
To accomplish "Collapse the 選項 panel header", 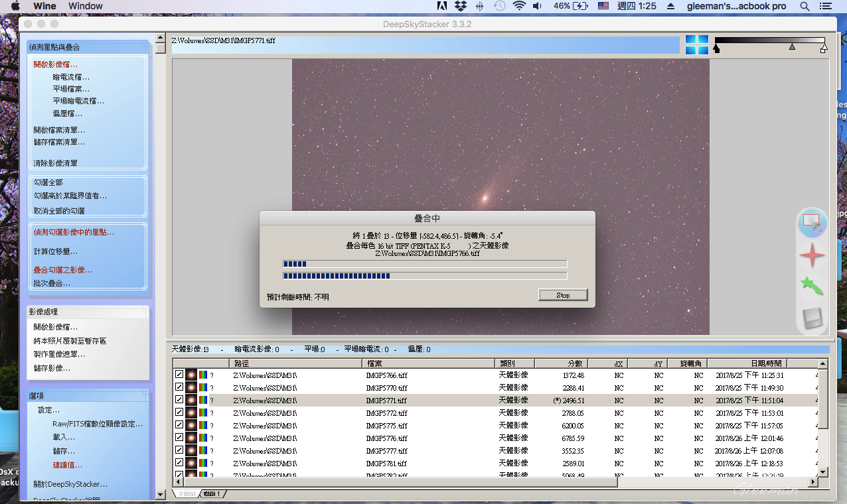I will [x=88, y=396].
